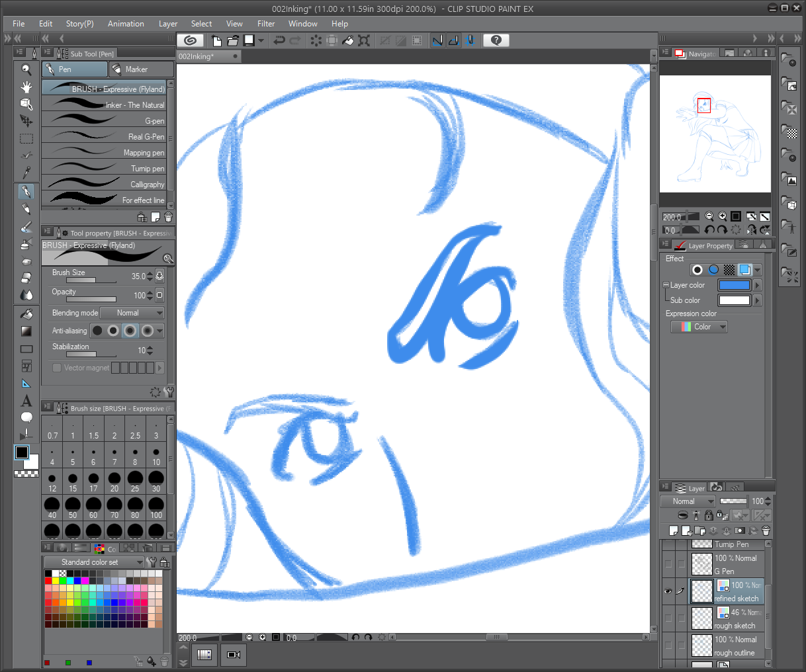Image resolution: width=806 pixels, height=672 pixels.
Task: Delete layer using the trash icon
Action: [x=766, y=530]
